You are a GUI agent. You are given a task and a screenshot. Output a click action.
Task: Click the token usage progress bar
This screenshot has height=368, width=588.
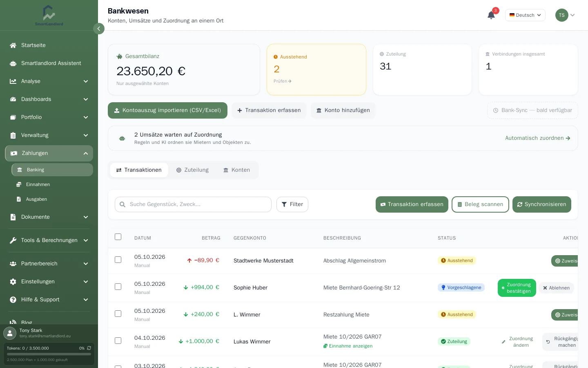(x=49, y=354)
